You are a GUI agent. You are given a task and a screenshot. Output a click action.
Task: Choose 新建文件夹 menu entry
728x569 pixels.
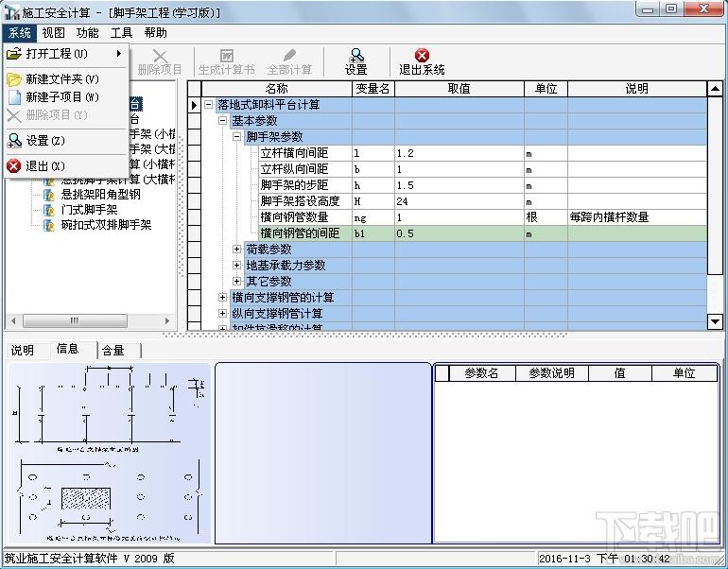click(66, 79)
